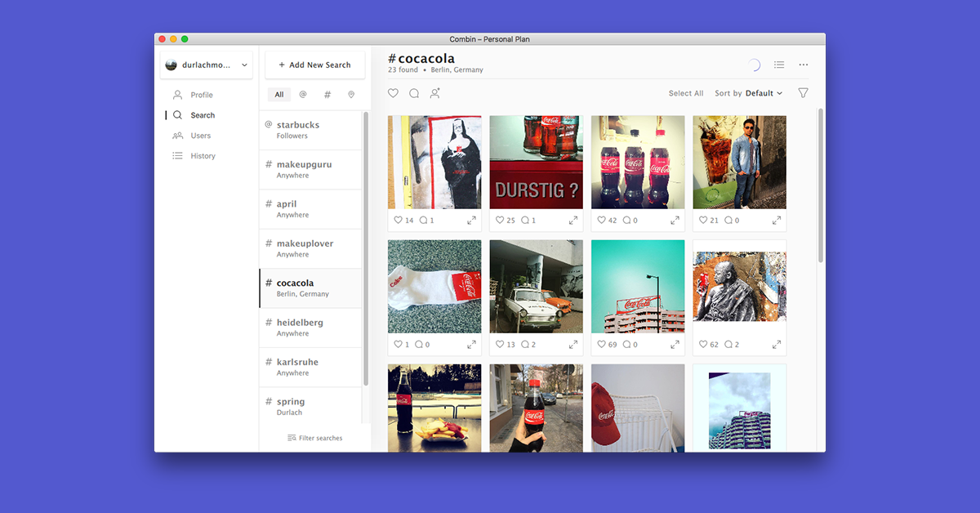Screen dimensions: 980x513
Task: Select the photo of three Coca-Cola bottles
Action: [638, 162]
